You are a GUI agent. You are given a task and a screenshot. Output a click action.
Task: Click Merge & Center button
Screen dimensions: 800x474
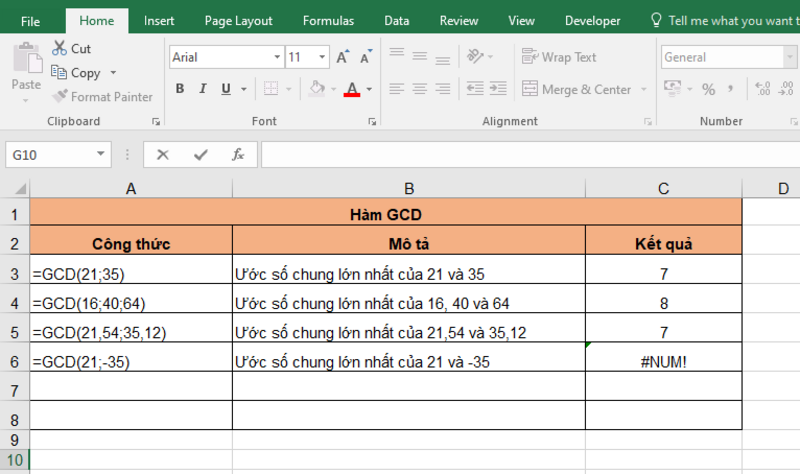[577, 89]
